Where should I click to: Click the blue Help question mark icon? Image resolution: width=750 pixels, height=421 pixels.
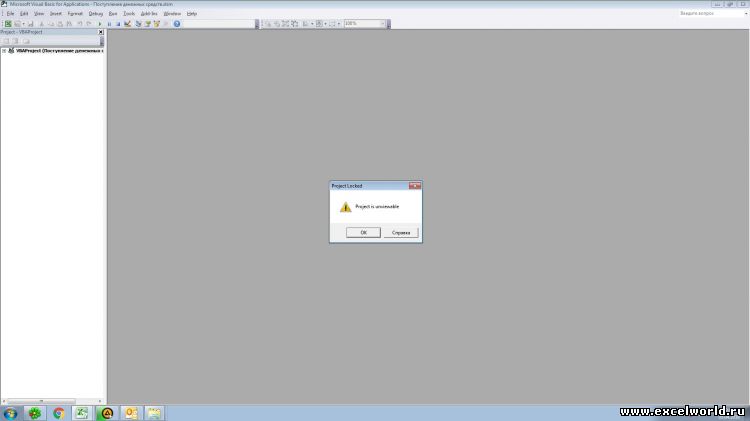pyautogui.click(x=177, y=23)
